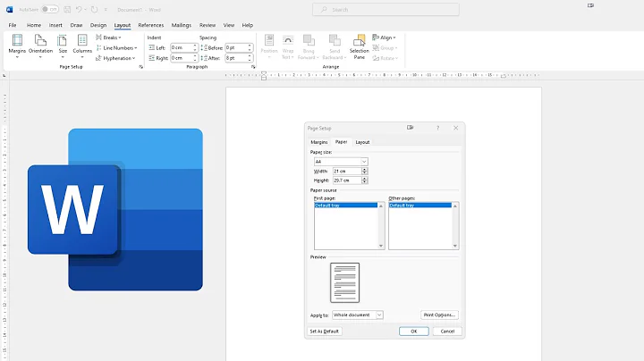This screenshot has height=361, width=644.
Task: Switch to Layout tab in Page Setup
Action: [x=362, y=142]
